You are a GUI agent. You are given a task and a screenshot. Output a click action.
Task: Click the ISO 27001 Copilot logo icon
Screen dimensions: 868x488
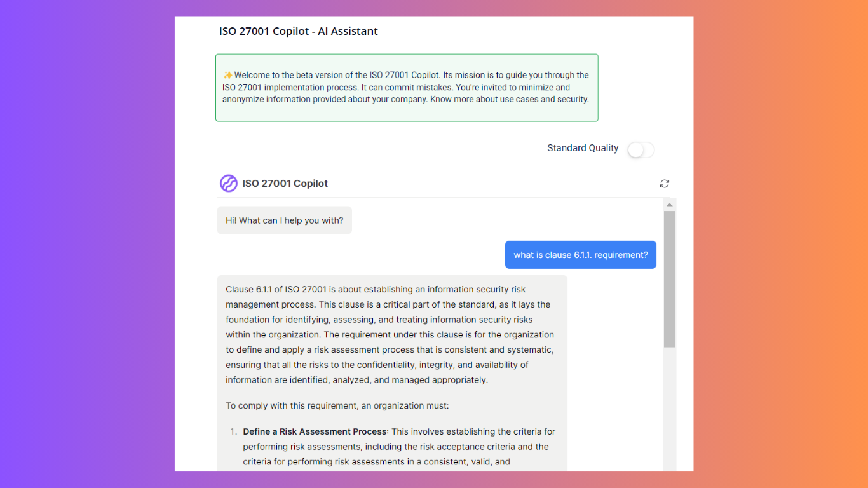click(228, 184)
